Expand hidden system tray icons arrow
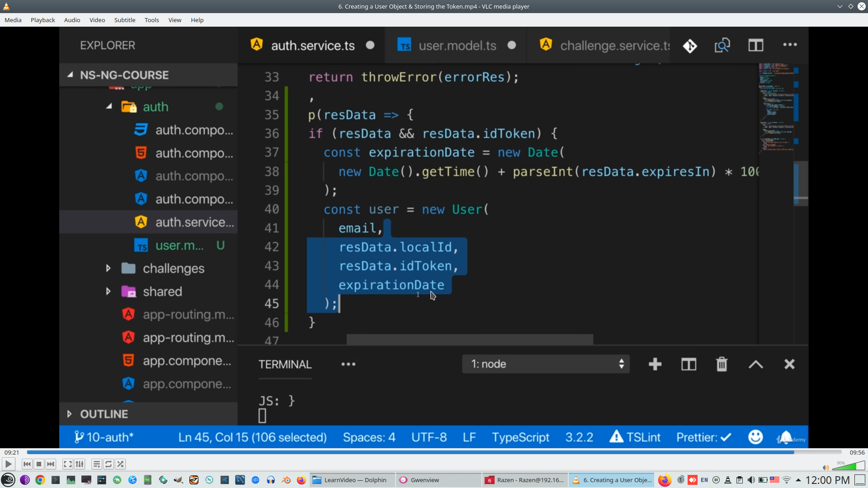Image resolution: width=868 pixels, height=488 pixels. coord(798,480)
